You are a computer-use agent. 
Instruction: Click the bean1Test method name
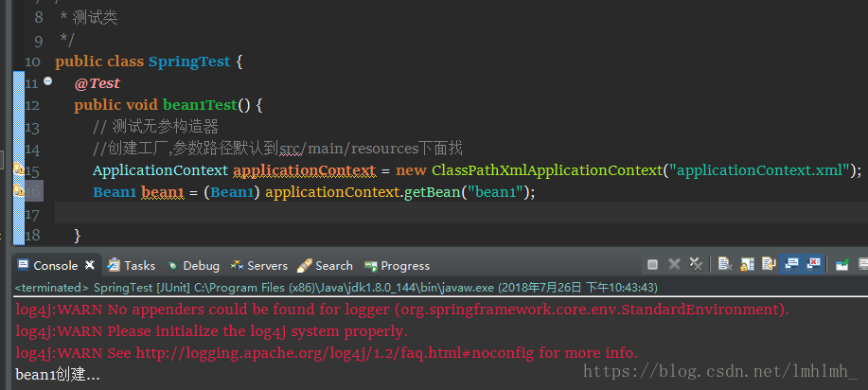click(x=200, y=105)
